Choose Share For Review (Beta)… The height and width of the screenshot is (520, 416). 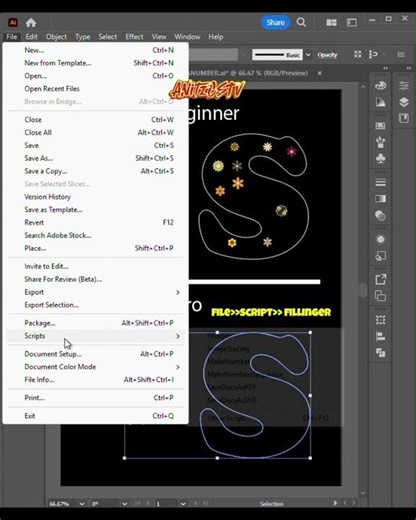tap(95, 279)
